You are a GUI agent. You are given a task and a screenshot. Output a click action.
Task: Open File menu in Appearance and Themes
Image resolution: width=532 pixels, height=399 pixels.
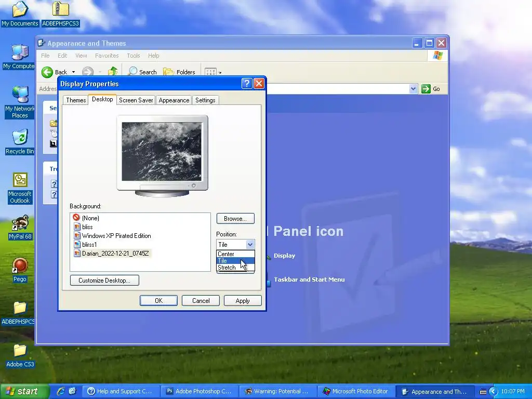tap(45, 56)
